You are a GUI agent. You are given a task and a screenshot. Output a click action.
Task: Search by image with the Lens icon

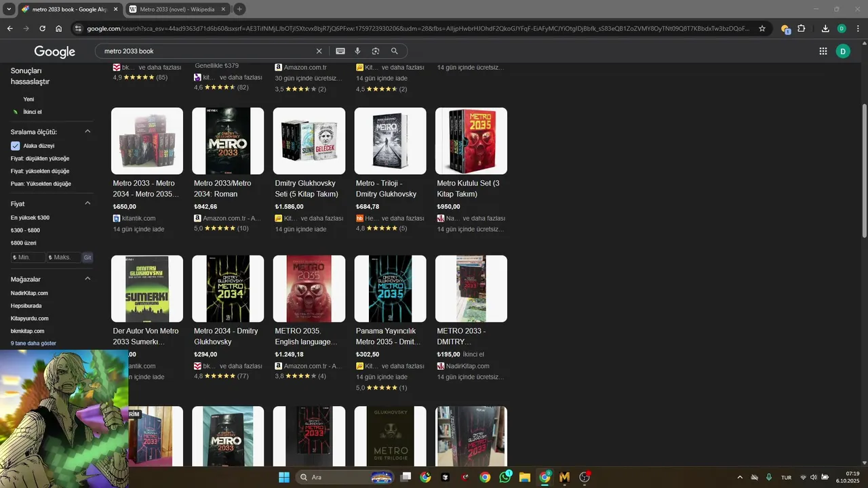pyautogui.click(x=376, y=51)
